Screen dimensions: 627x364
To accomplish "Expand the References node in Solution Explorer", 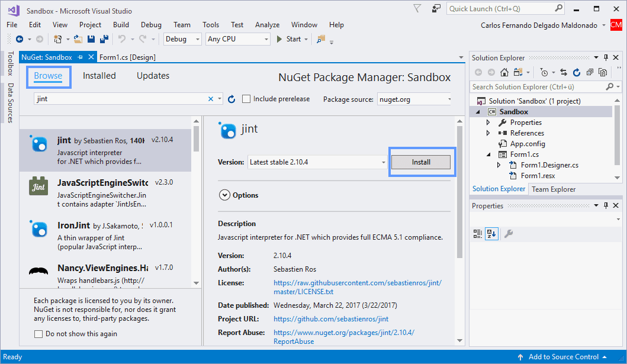I will click(x=488, y=133).
